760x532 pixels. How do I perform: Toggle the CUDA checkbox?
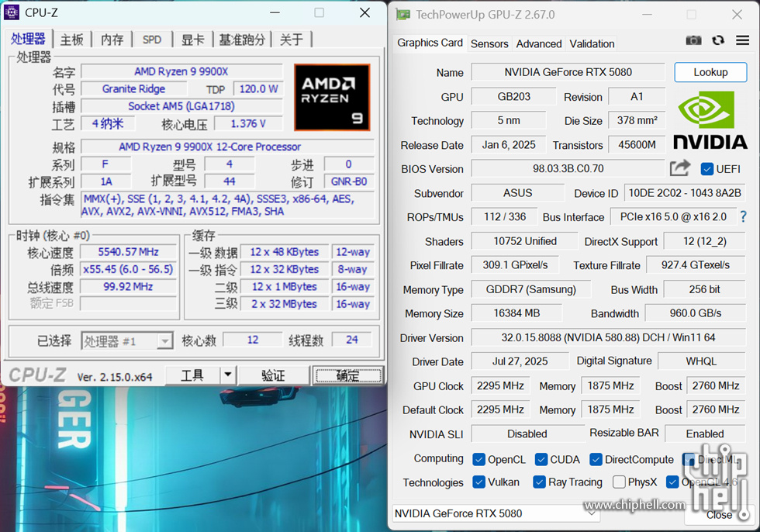541,459
